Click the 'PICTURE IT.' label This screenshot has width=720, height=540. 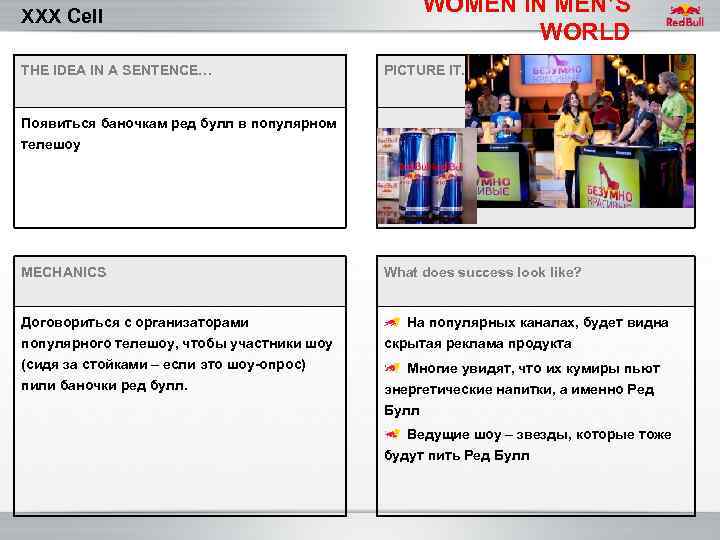tap(423, 70)
